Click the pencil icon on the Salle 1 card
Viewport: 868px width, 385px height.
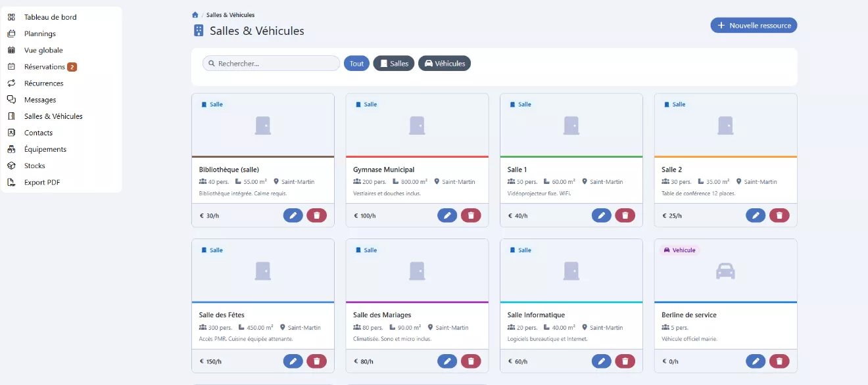601,215
